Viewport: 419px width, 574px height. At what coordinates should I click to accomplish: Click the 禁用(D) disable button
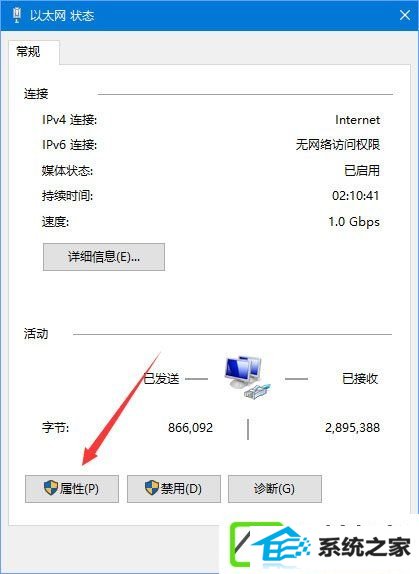click(174, 489)
